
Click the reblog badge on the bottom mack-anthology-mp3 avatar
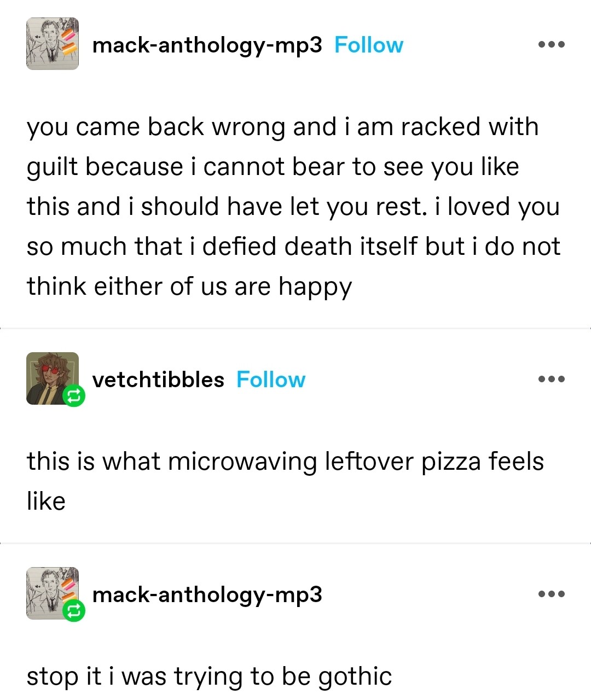point(74,611)
